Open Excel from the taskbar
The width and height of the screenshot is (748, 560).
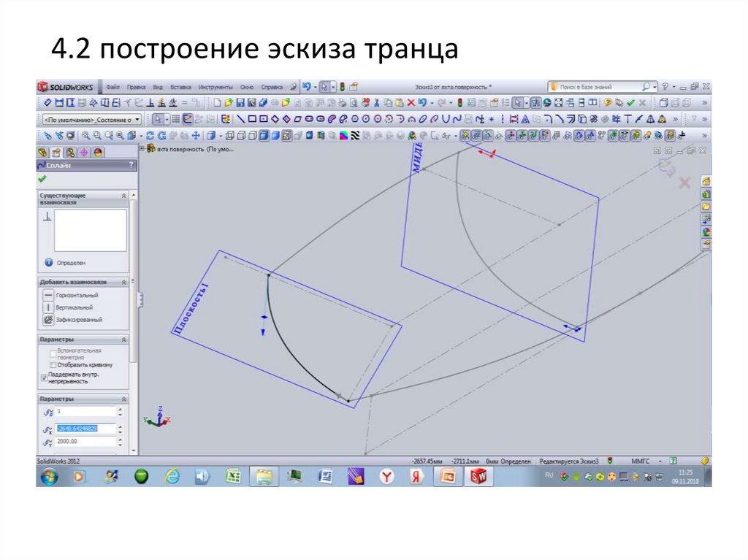pos(233,477)
